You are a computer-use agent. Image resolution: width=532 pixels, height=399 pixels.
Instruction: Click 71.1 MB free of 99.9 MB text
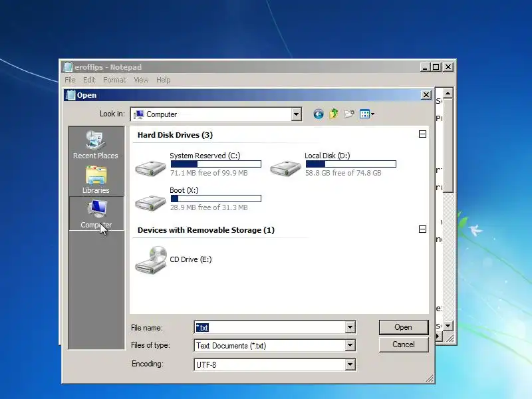209,173
